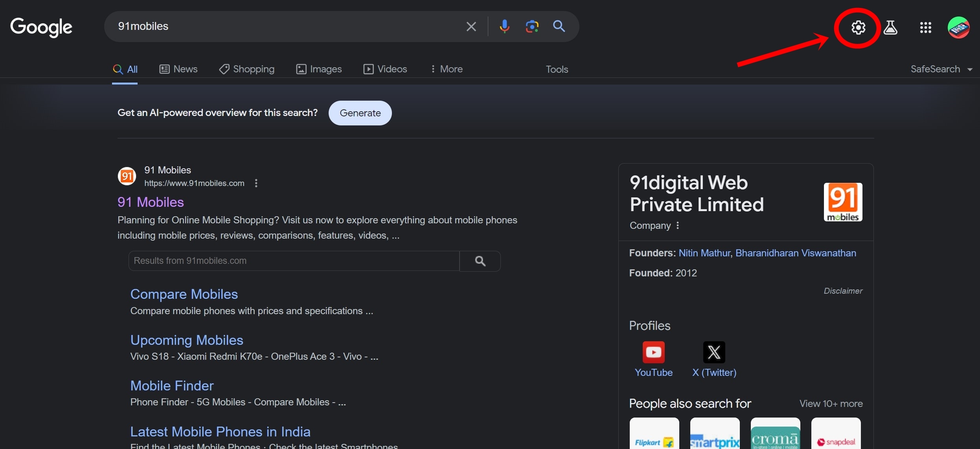The image size is (980, 449).
Task: Open options for 91mobiles.com result
Action: point(256,183)
